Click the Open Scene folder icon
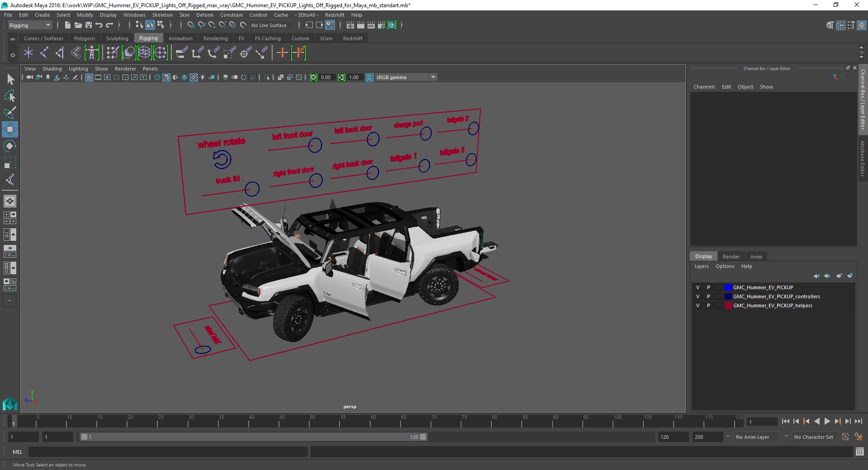The image size is (868, 470). coord(78,25)
